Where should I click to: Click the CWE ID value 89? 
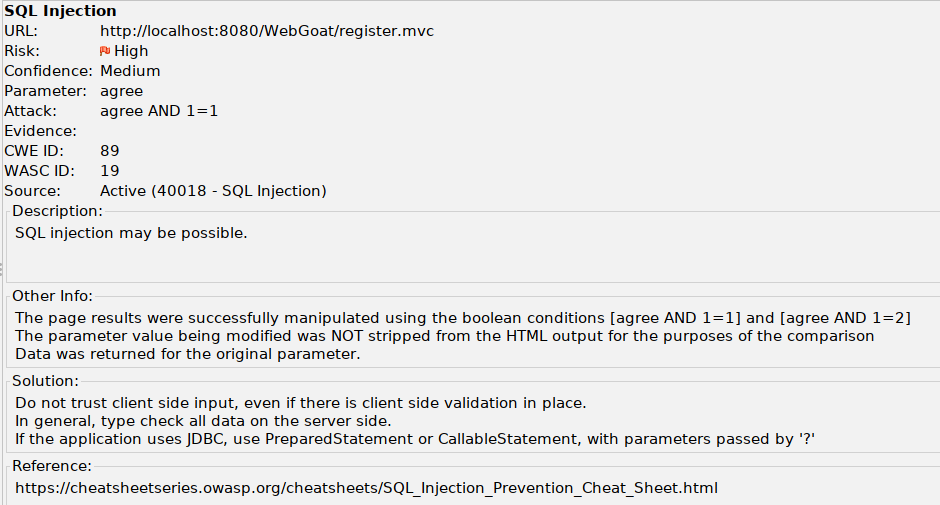(x=109, y=151)
